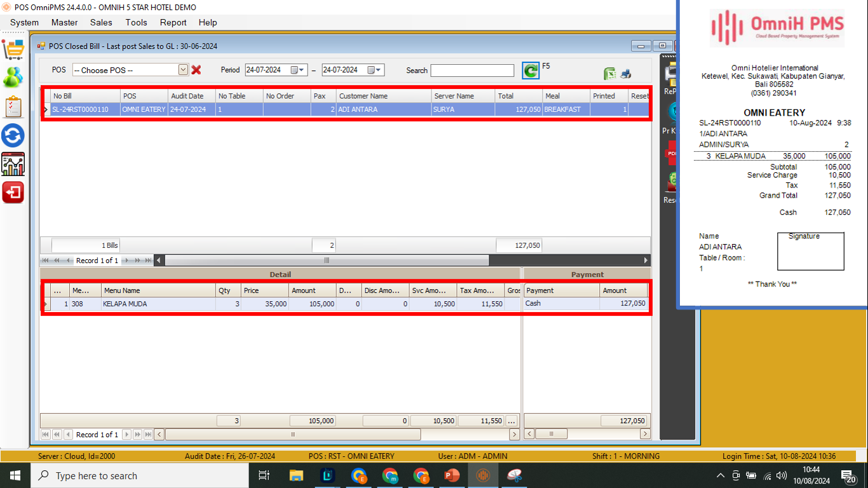Click the Payment column header
Screen dimensions: 868x488
click(562, 290)
